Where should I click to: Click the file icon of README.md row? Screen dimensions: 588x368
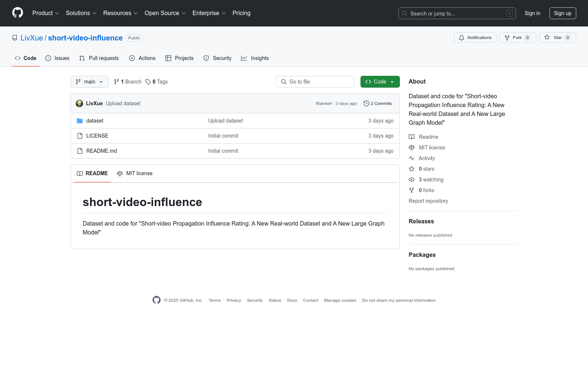point(80,151)
